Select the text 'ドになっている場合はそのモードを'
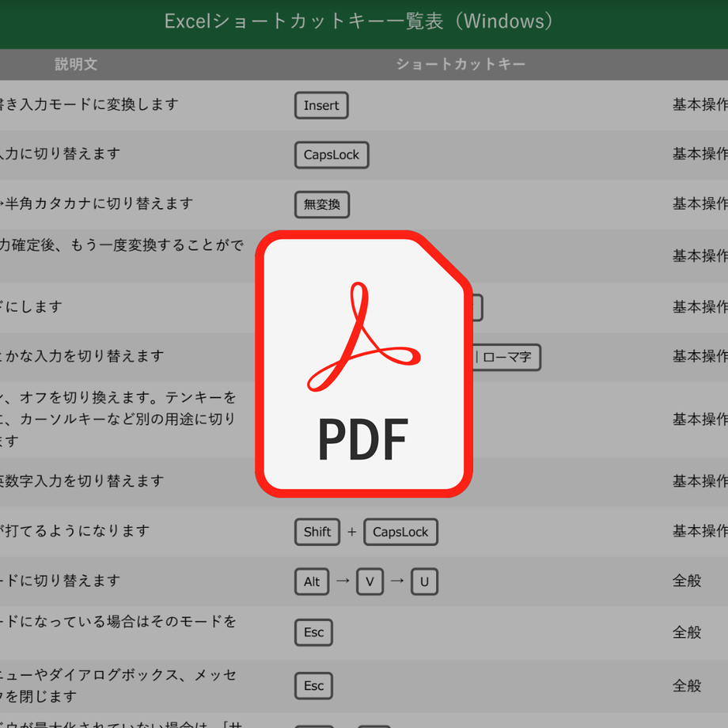The width and height of the screenshot is (728, 728). 121,621
